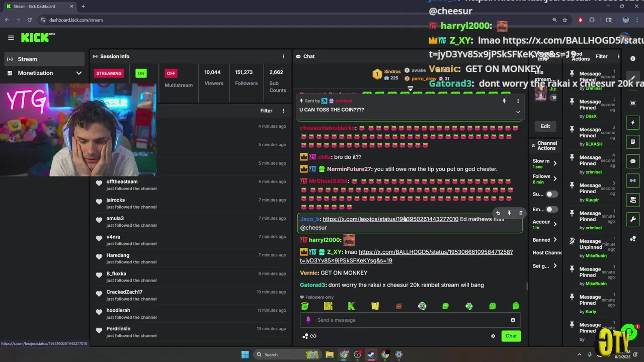Open Windows Start menu

pyautogui.click(x=245, y=354)
